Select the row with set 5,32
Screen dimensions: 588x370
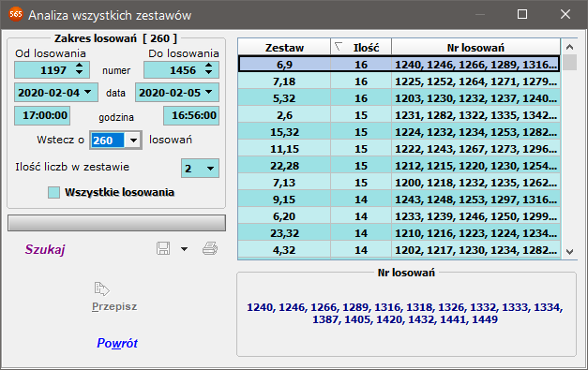[399, 98]
